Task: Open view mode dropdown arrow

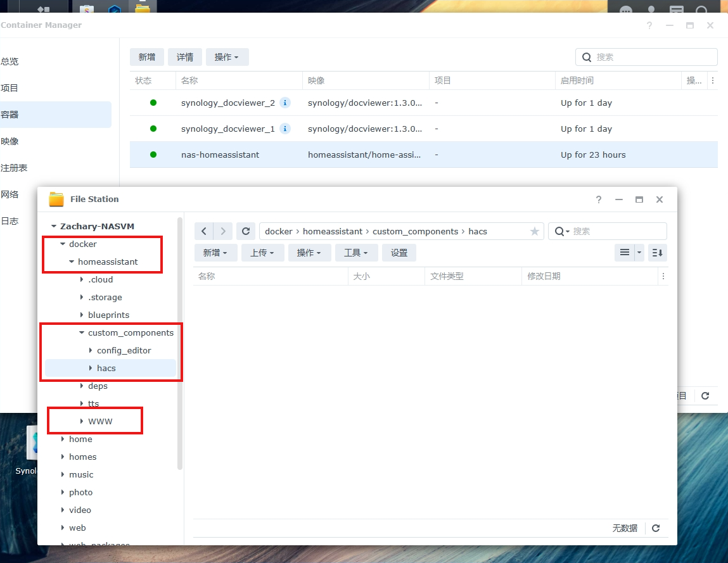Action: (639, 253)
